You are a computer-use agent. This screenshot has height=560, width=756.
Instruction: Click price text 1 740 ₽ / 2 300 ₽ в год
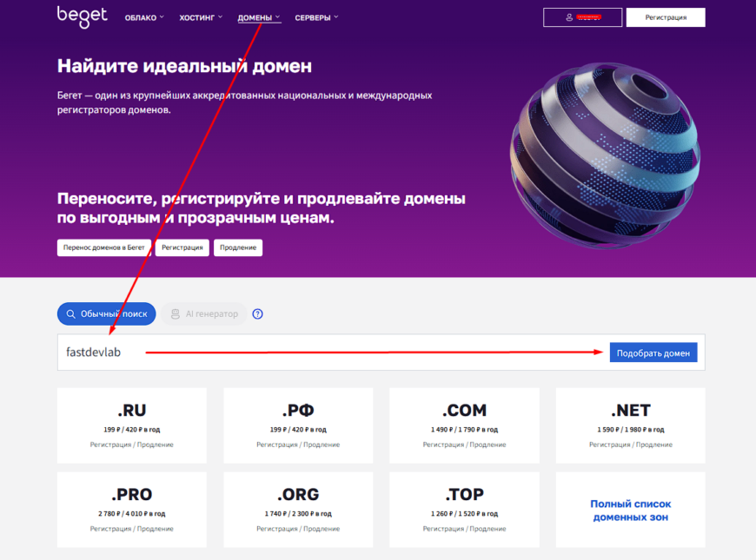(298, 514)
